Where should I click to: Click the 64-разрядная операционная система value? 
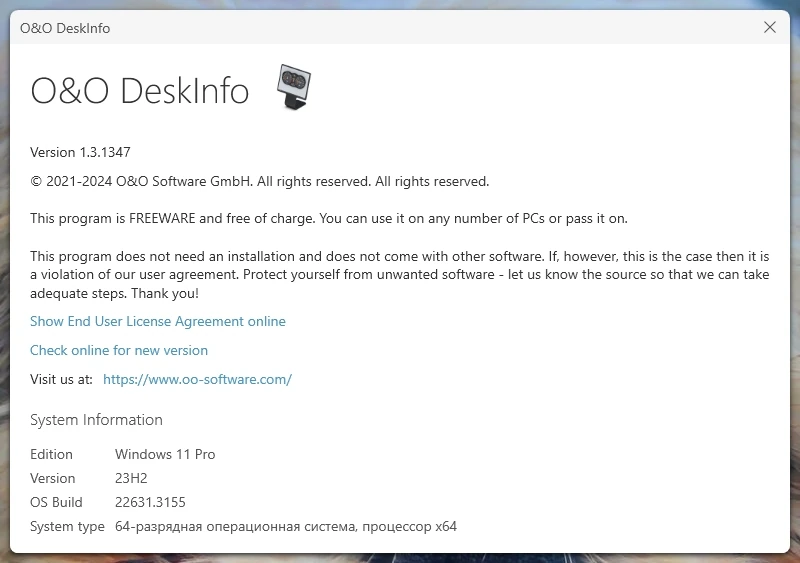(286, 526)
